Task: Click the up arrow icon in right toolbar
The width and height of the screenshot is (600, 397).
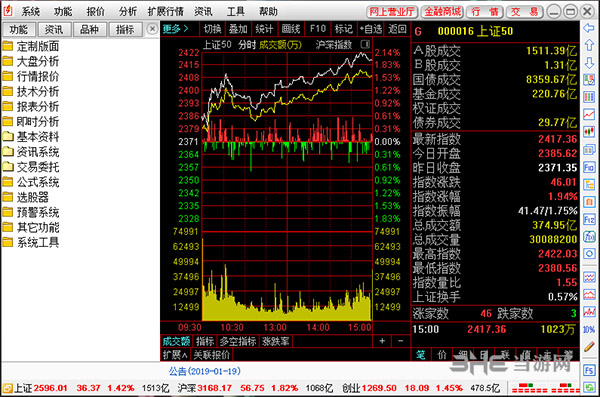Action: coord(589,45)
